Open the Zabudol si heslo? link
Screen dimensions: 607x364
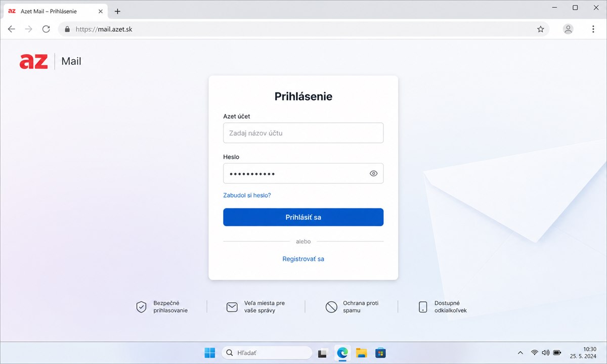click(x=247, y=195)
